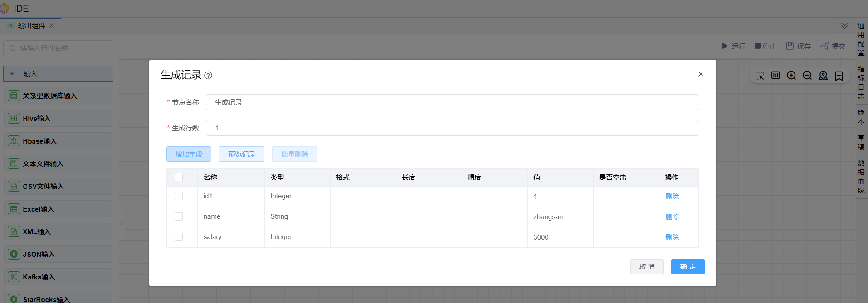Click the locate position pin icon
868x303 pixels.
[823, 76]
